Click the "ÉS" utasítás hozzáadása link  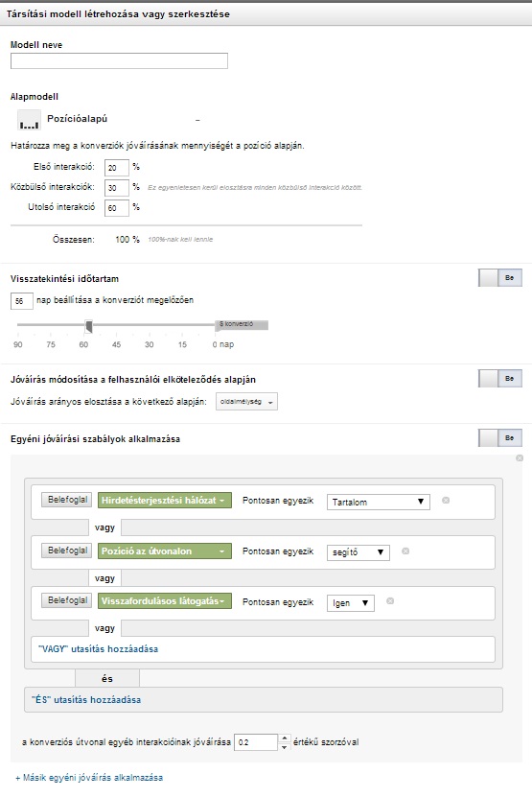pyautogui.click(x=86, y=700)
